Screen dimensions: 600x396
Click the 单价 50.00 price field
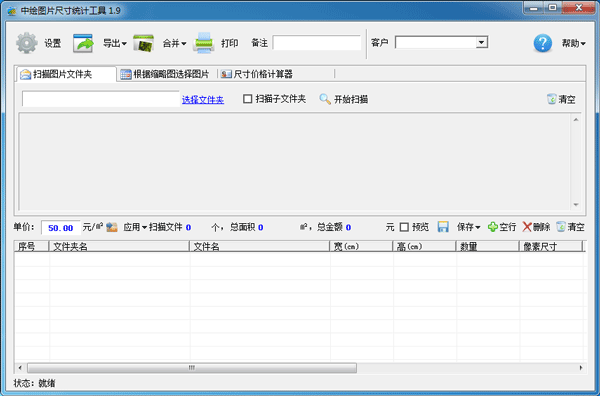[x=60, y=228]
